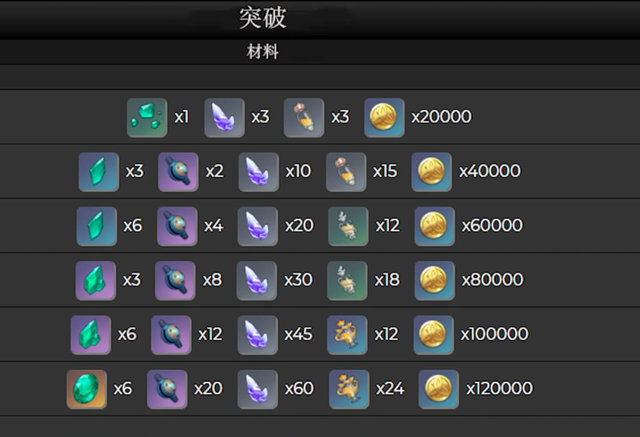Viewport: 640px width, 437px height.
Task: Select the 材料 subheading tab
Action: tap(262, 52)
